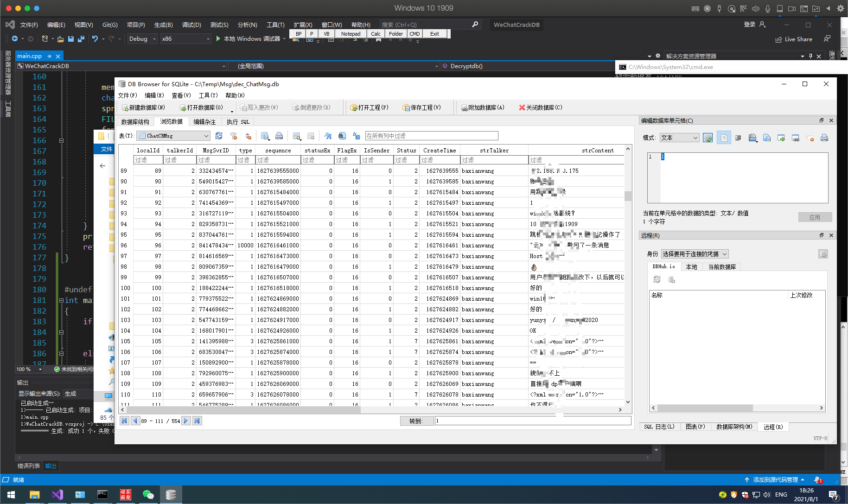Open Visual Studio Git(G) menu
This screenshot has width=848, height=504.
pos(110,25)
